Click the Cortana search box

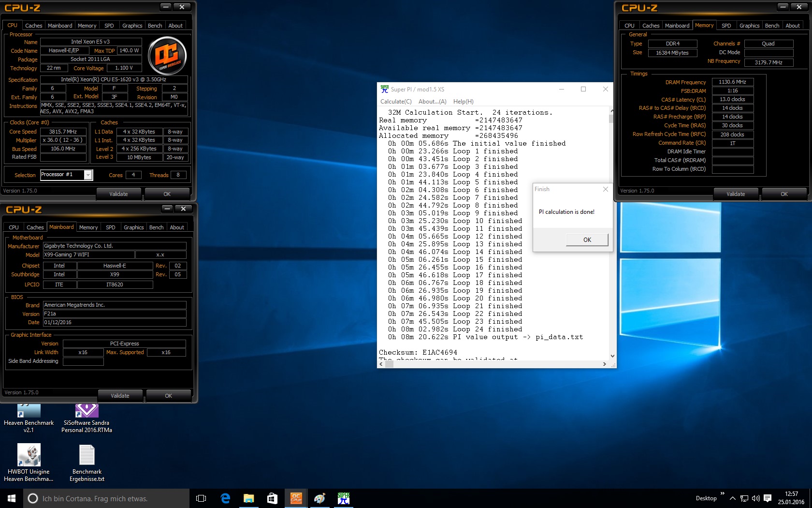(106, 498)
